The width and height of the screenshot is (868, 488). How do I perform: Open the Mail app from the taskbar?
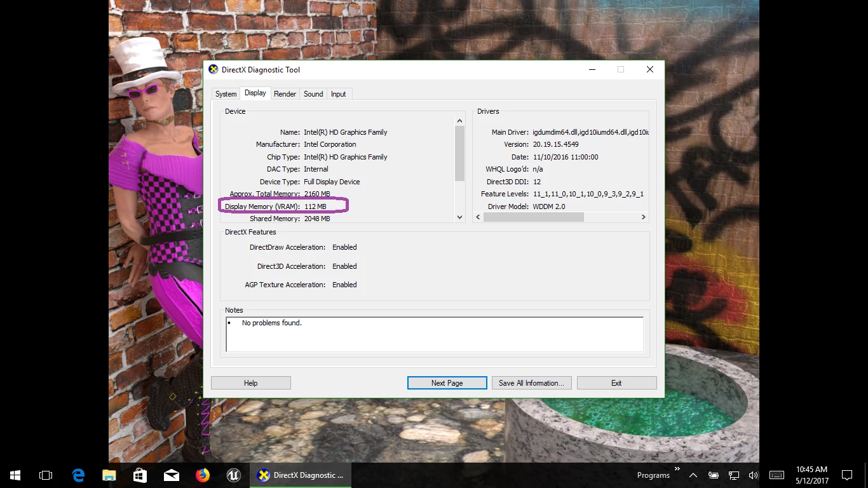click(172, 475)
